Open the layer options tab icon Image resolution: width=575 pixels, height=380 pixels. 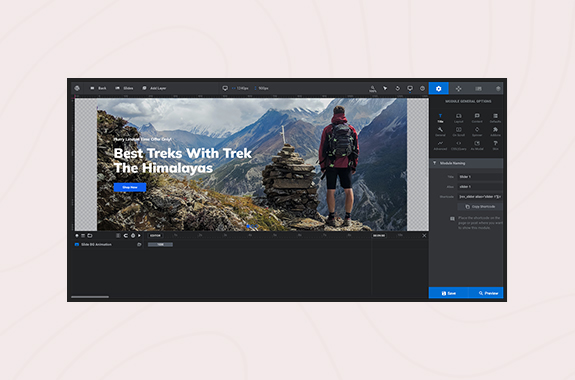(x=498, y=88)
